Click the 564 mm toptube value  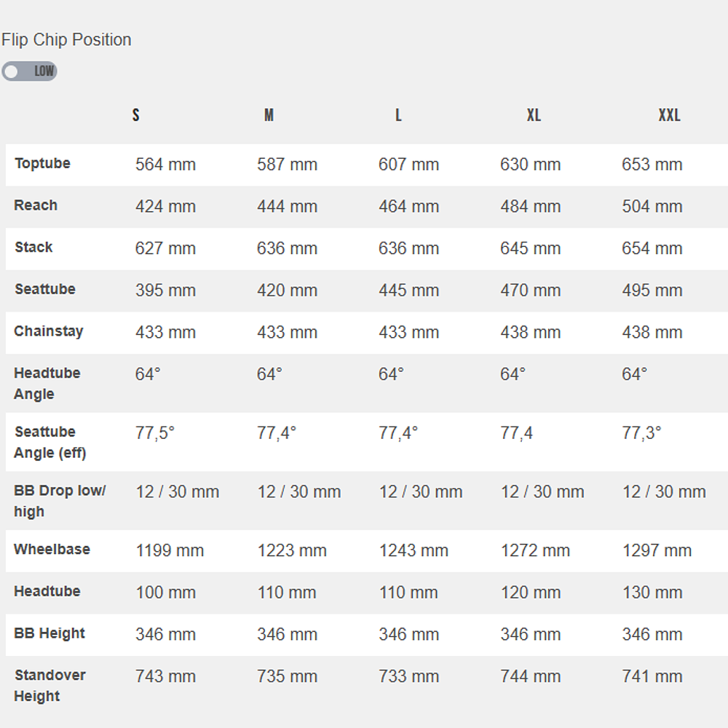point(165,165)
